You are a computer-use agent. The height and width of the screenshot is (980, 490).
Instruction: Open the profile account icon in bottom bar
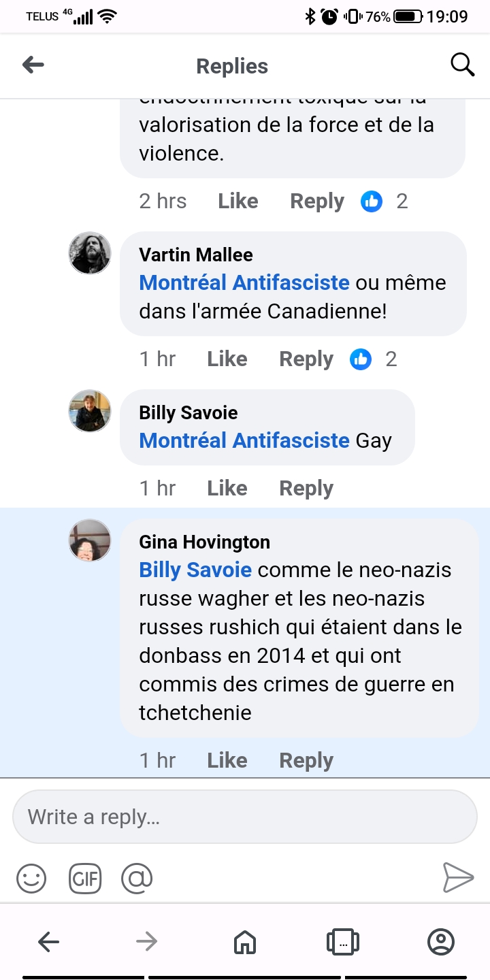(x=440, y=942)
